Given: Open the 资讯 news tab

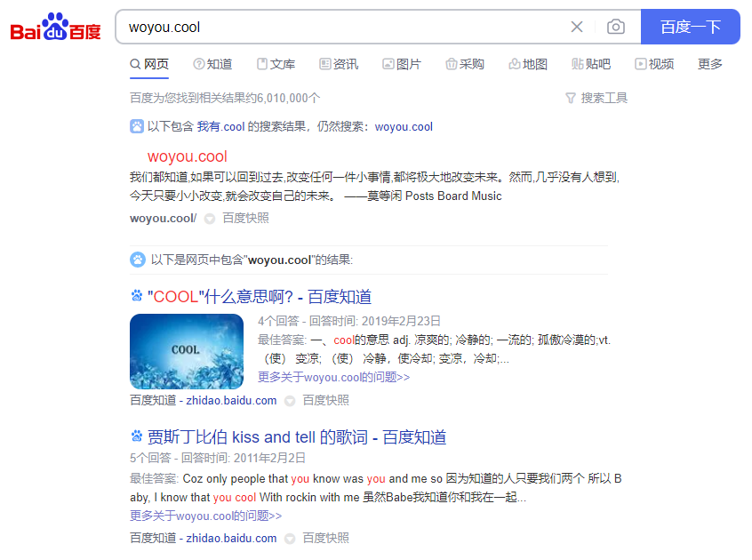Looking at the screenshot, I should click(x=339, y=64).
